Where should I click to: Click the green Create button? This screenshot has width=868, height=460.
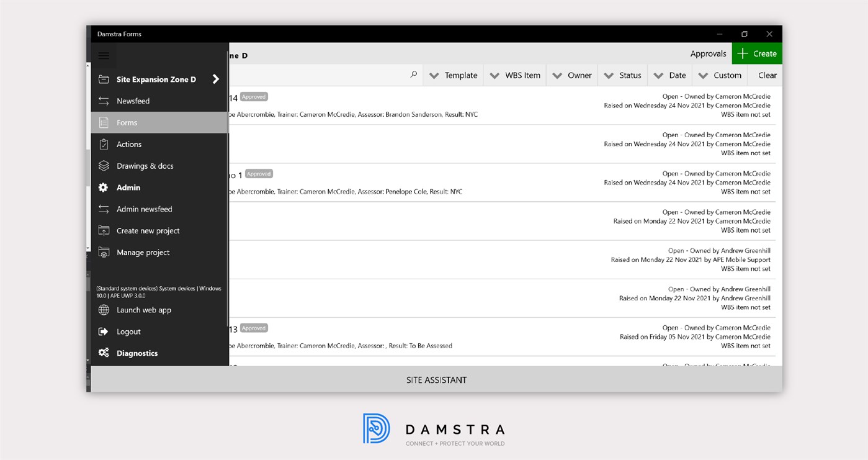757,53
